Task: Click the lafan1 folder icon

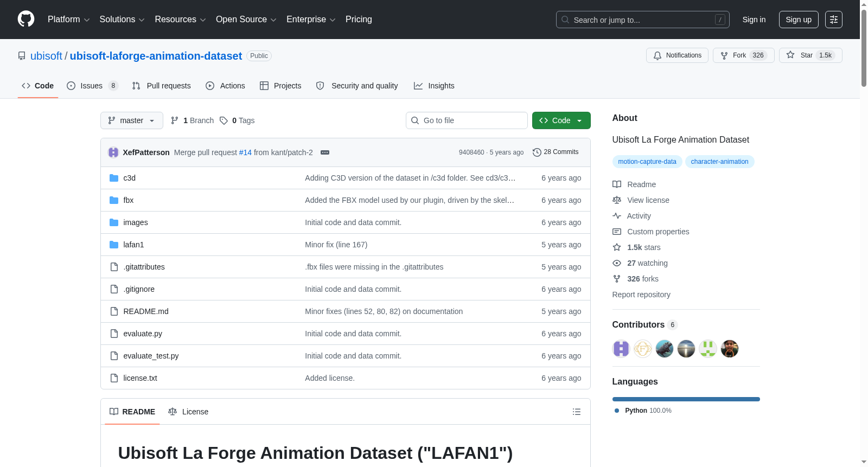Action: 114,245
